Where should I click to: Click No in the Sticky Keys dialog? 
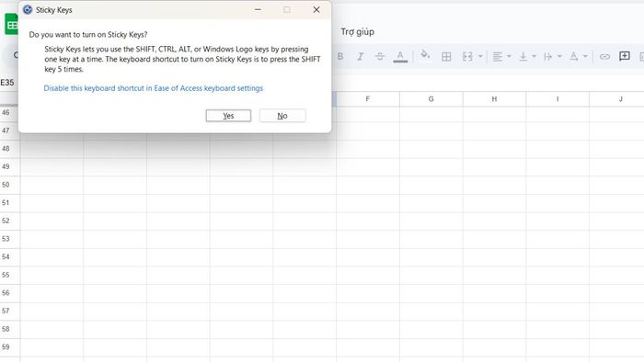[x=282, y=116]
